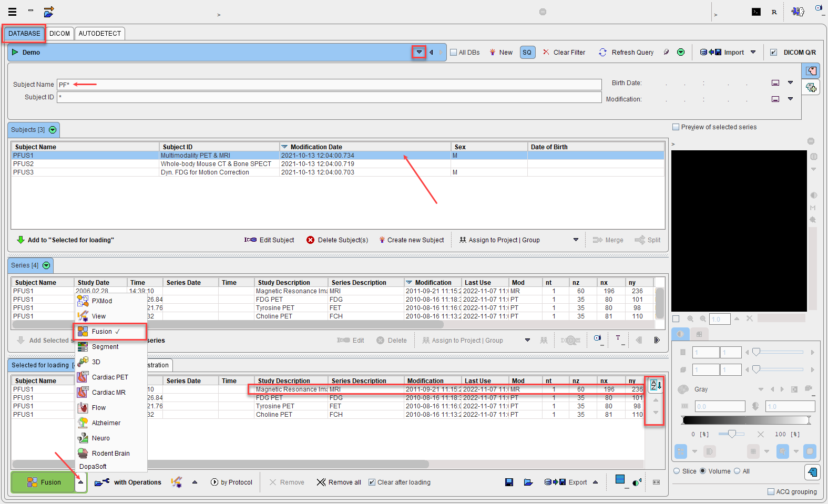828x504 pixels.
Task: Click the save icon beside Export
Action: point(509,482)
